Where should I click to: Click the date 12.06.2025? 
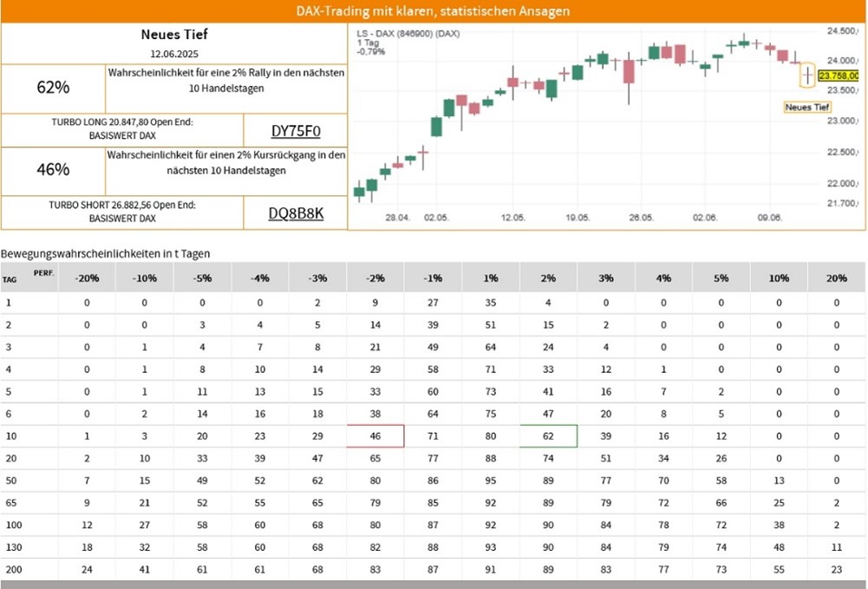tap(173, 55)
